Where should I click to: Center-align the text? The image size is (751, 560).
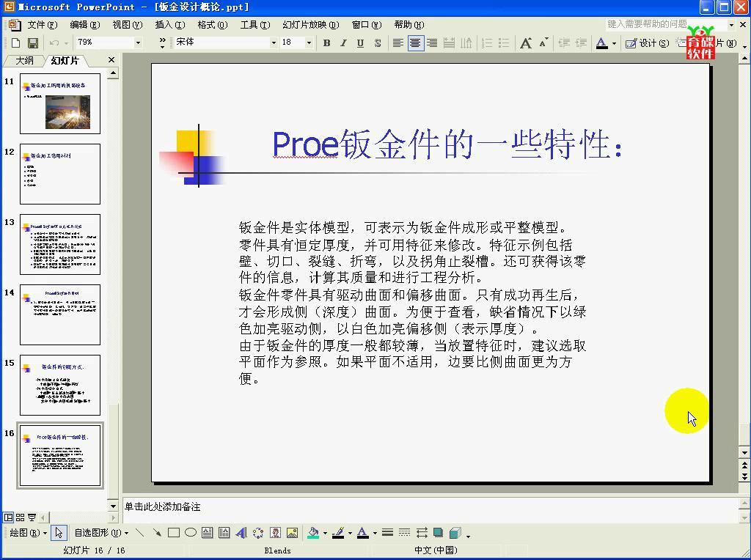(415, 43)
